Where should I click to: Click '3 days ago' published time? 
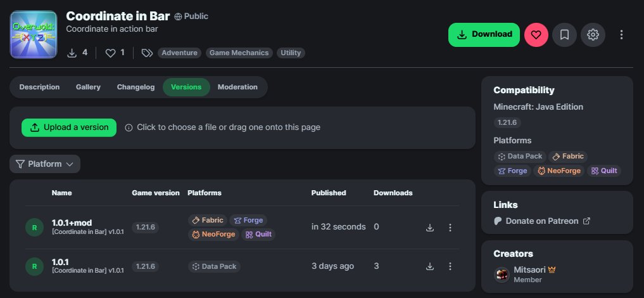(332, 266)
